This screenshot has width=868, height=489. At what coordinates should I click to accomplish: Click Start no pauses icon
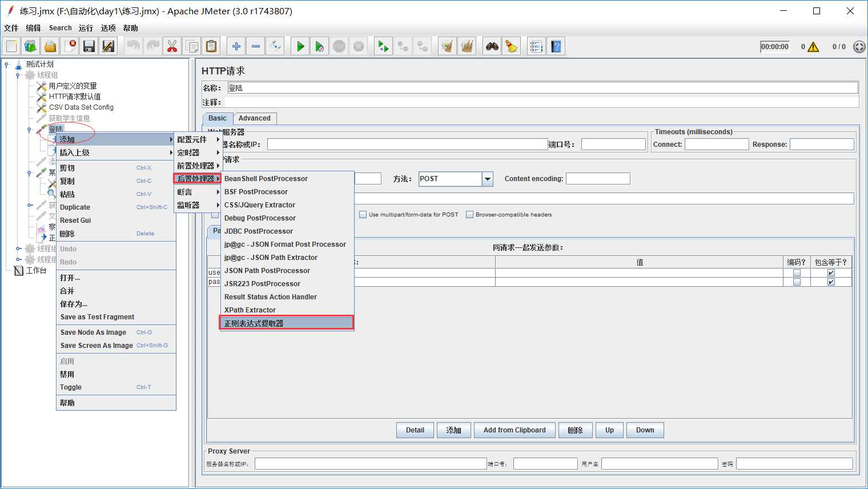coord(319,46)
